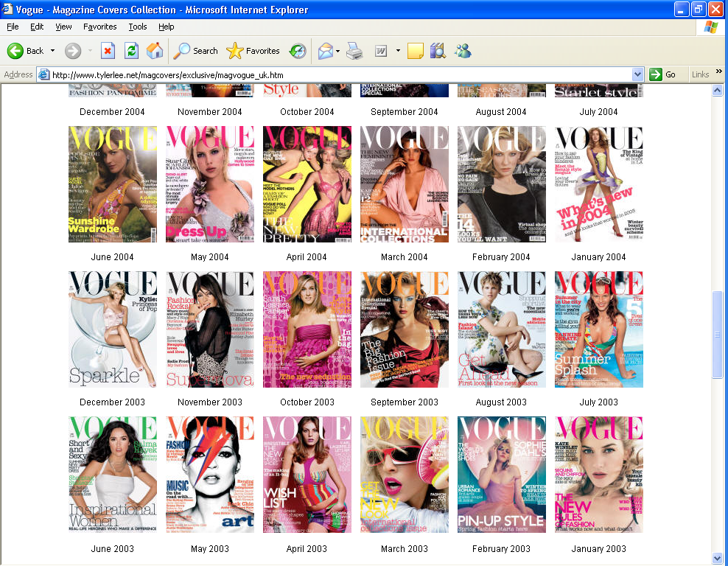The width and height of the screenshot is (728, 566).
Task: Open the Tools menu
Action: (x=138, y=27)
